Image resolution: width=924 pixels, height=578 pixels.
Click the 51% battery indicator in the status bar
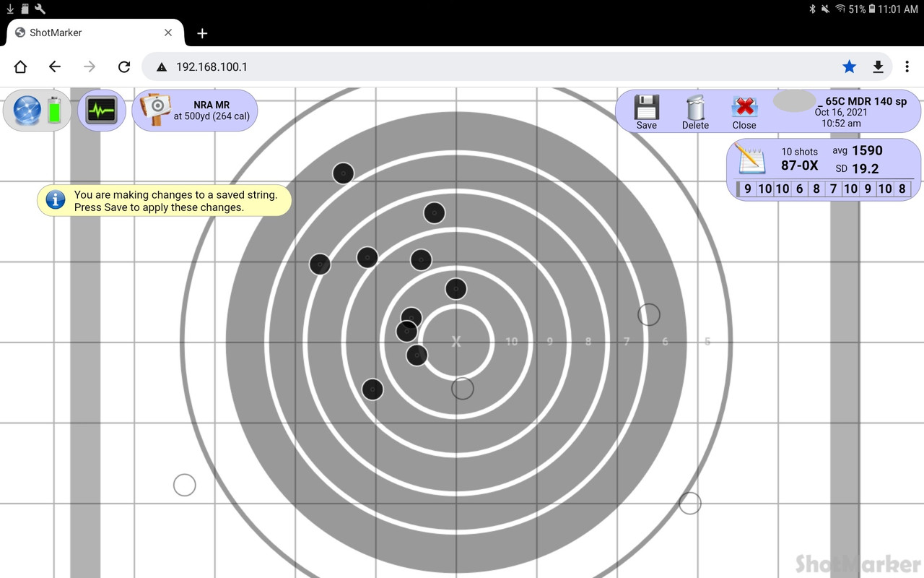[862, 9]
